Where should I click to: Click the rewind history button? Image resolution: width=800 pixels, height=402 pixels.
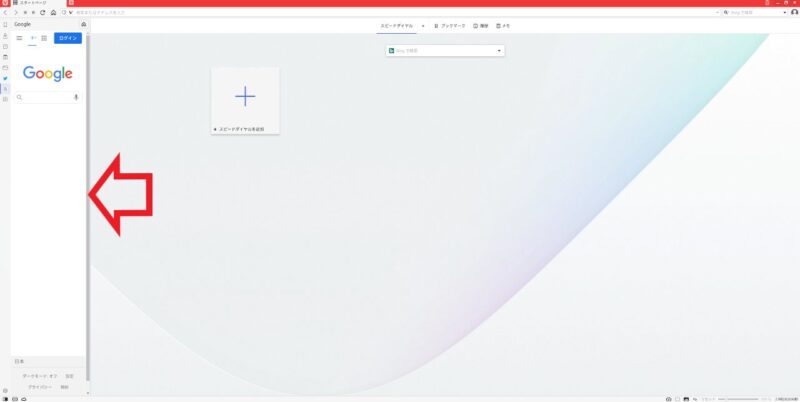pyautogui.click(x=25, y=12)
